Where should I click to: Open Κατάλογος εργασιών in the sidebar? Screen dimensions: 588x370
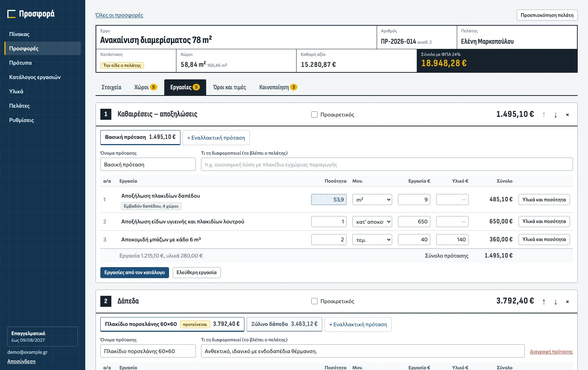pyautogui.click(x=43, y=77)
